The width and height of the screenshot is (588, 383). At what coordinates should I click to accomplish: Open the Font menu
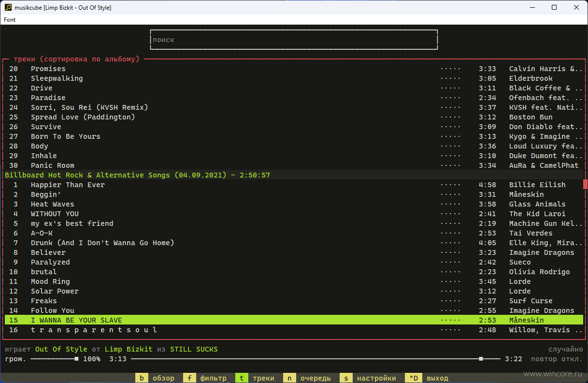[x=10, y=20]
